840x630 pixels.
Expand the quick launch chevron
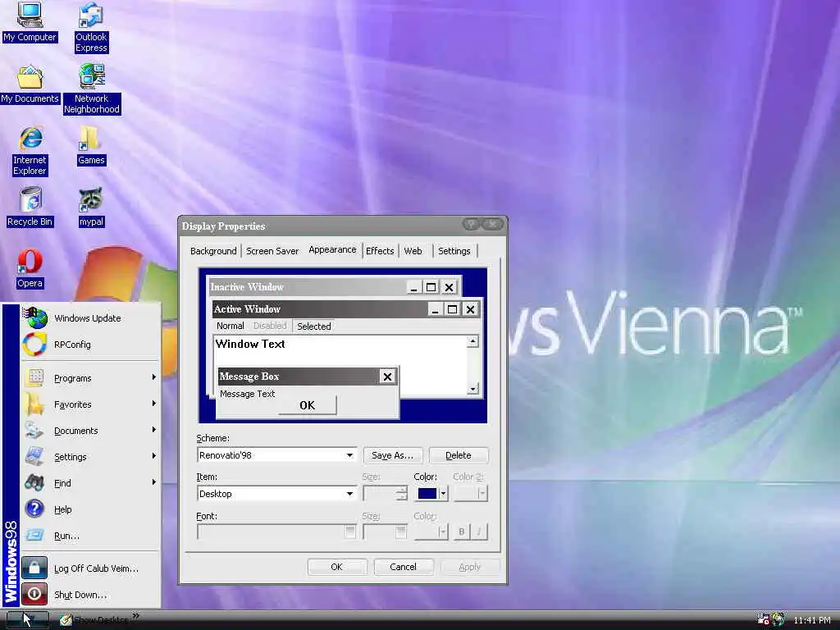click(136, 616)
